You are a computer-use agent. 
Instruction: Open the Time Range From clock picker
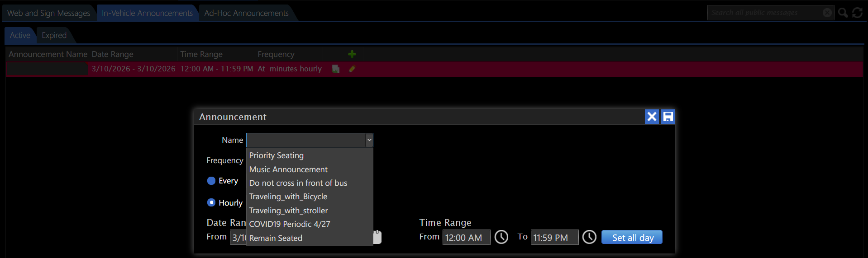[x=501, y=237]
